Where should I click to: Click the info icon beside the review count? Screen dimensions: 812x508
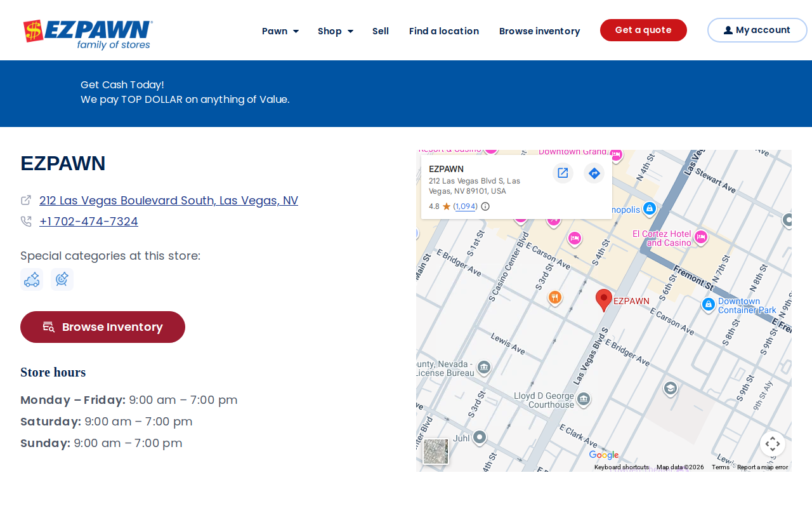click(485, 206)
